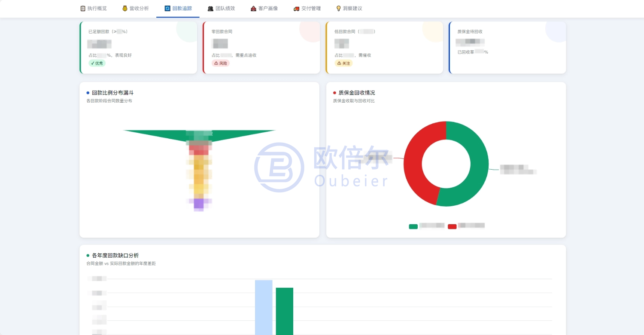Toggle the red legend item under donut chart
Viewport: 644px width, 335px height.
(x=466, y=226)
